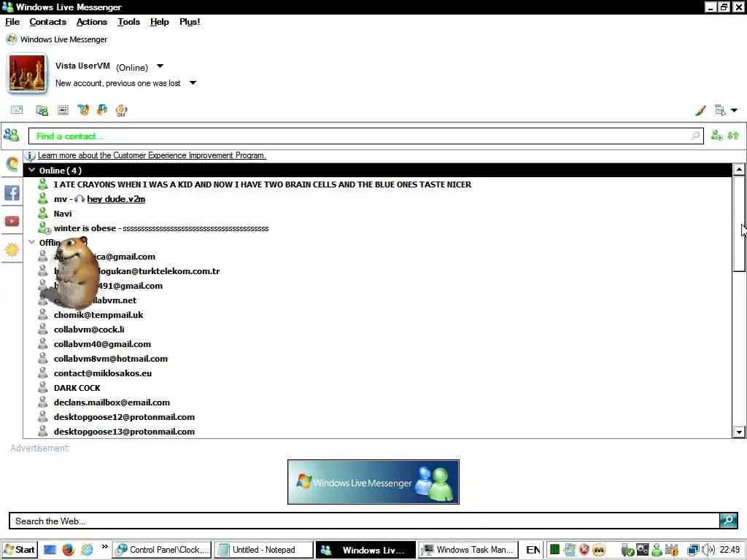Open the personal message dropdown arrow
This screenshot has height=560, width=747.
click(x=193, y=83)
